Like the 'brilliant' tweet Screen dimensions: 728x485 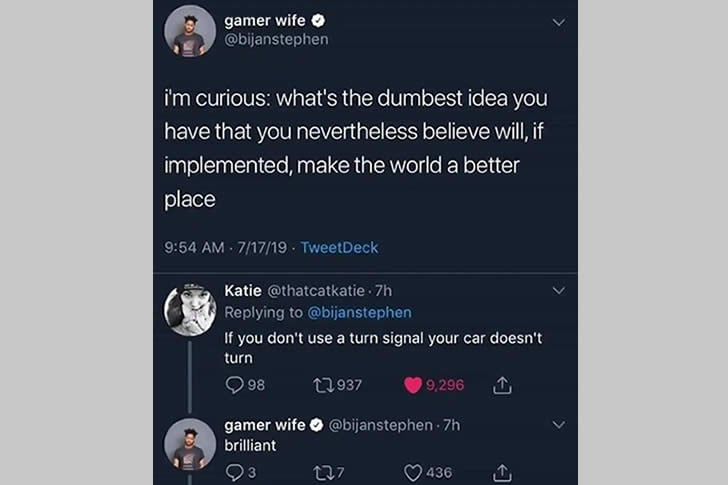point(412,471)
